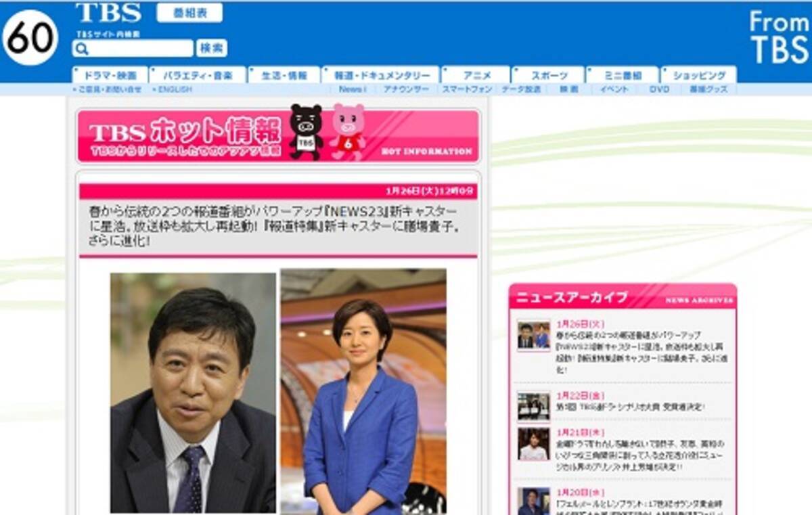
Task: Click the article headline about NEWS23 新キャスター
Action: pyautogui.click(x=274, y=226)
